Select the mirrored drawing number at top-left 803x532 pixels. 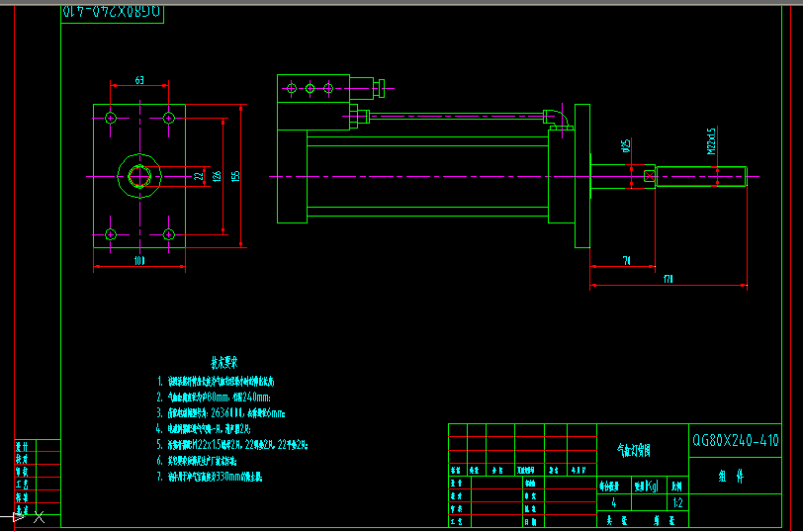pos(111,13)
